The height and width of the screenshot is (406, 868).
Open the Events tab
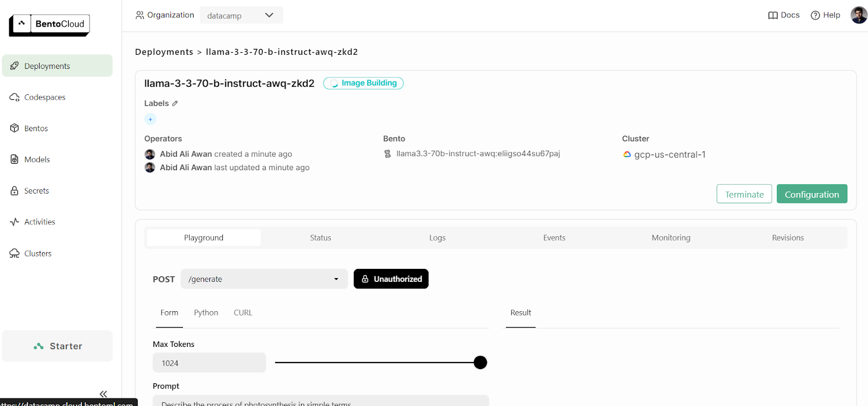(554, 238)
